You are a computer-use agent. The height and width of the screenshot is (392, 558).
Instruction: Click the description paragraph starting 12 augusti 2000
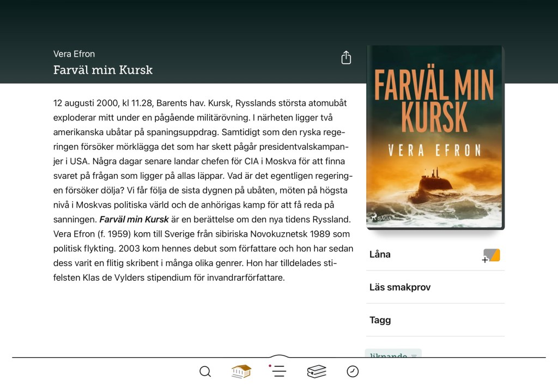coord(203,190)
